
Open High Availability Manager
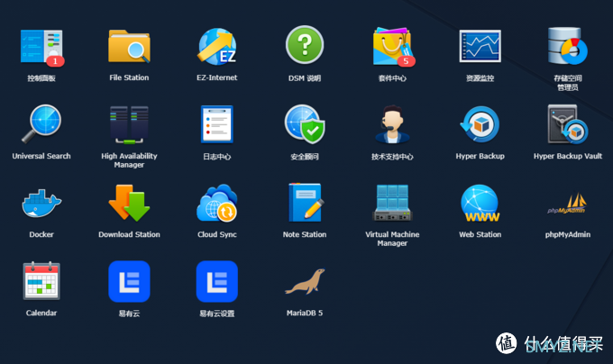129,124
